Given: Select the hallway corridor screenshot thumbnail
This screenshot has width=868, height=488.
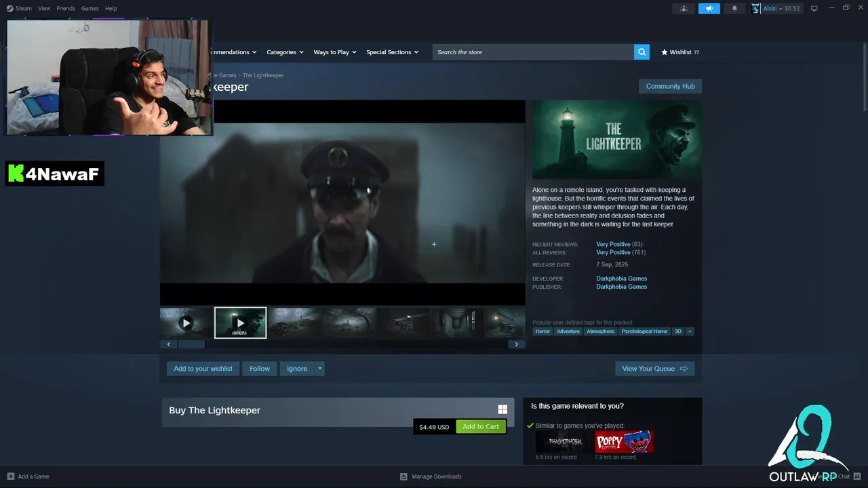Looking at the screenshot, I should [458, 323].
